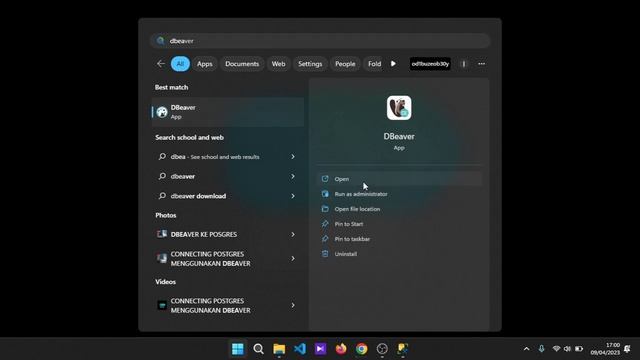The image size is (640, 360).
Task: Show hidden system tray icons
Action: [527, 349]
